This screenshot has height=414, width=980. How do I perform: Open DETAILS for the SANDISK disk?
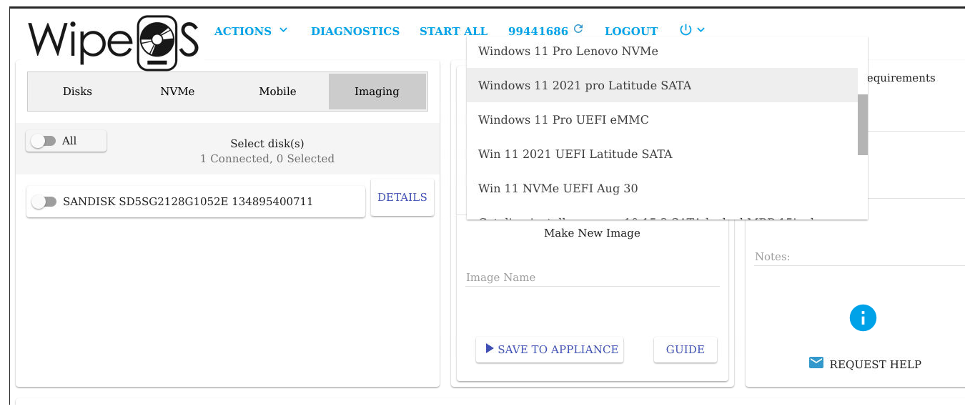pyautogui.click(x=402, y=197)
